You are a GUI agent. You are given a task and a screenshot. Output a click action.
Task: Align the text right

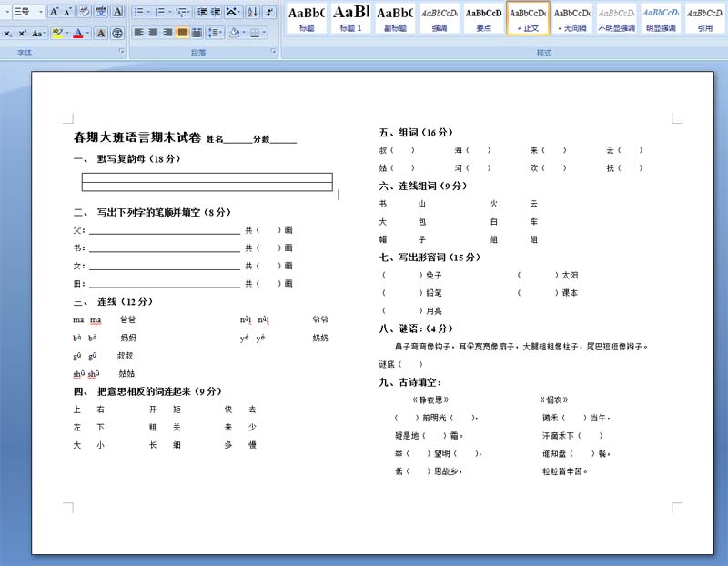pyautogui.click(x=167, y=33)
